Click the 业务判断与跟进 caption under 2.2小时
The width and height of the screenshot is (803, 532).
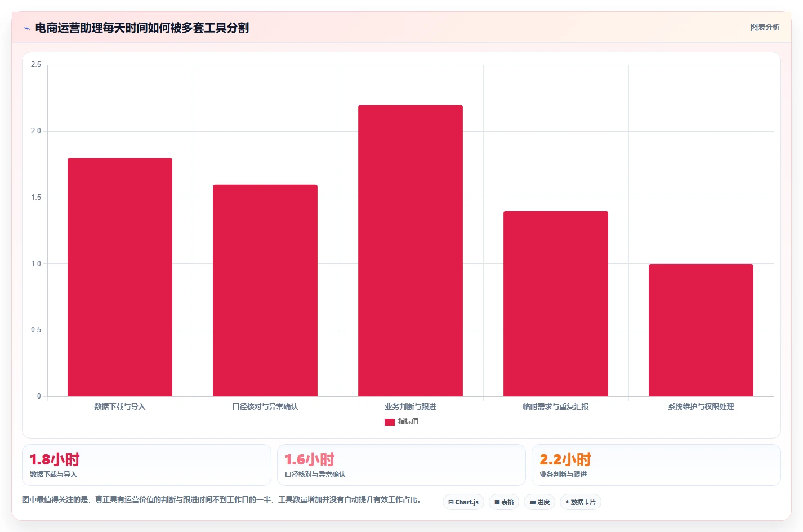563,475
